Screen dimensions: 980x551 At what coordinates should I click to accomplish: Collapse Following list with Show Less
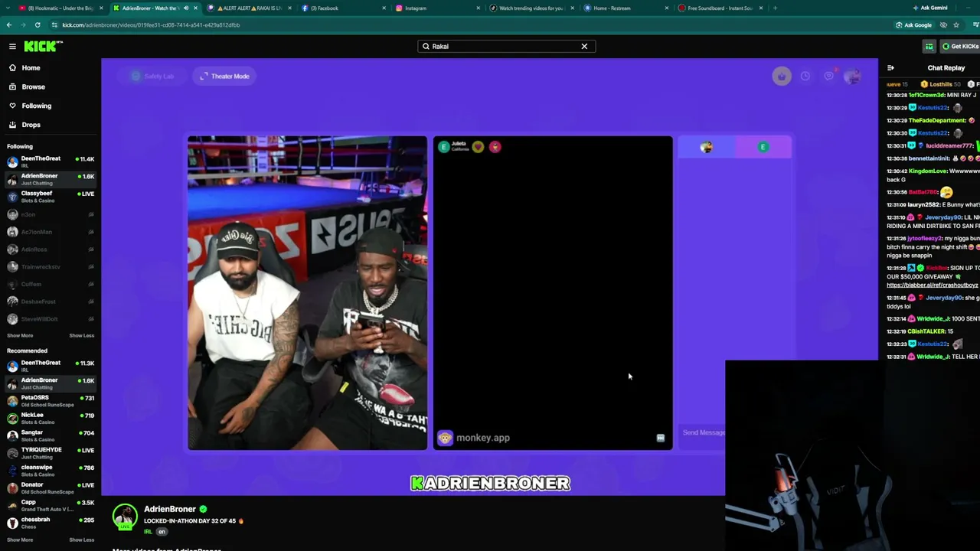[x=82, y=335]
